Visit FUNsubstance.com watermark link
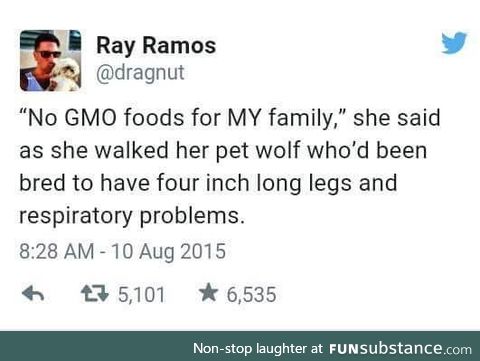The image size is (480, 361). [400, 349]
